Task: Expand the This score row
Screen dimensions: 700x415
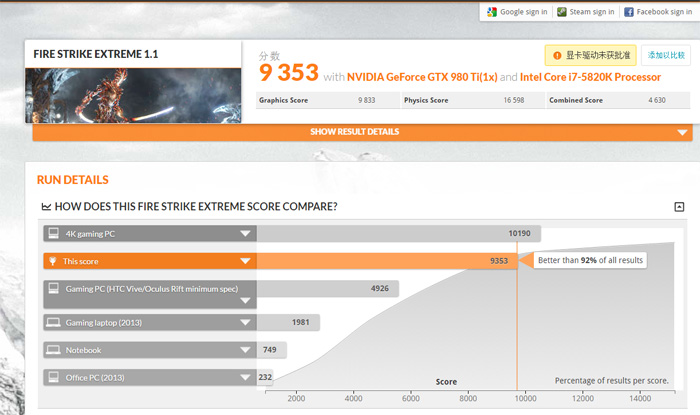Action: [x=245, y=261]
